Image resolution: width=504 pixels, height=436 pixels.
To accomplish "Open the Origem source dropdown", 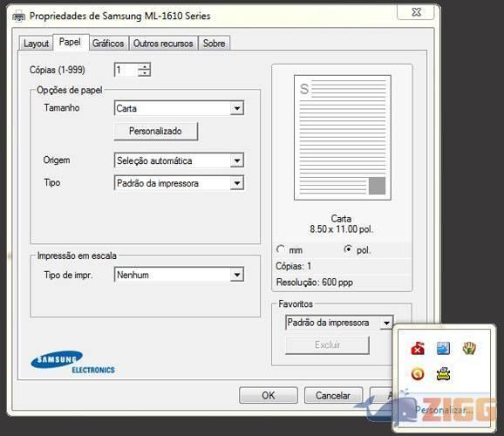I will tap(237, 160).
